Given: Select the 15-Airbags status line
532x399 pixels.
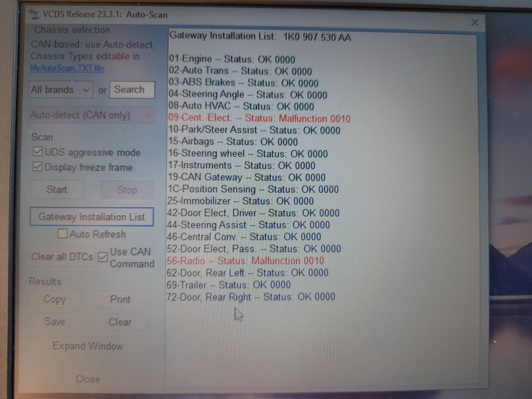Looking at the screenshot, I should point(233,142).
